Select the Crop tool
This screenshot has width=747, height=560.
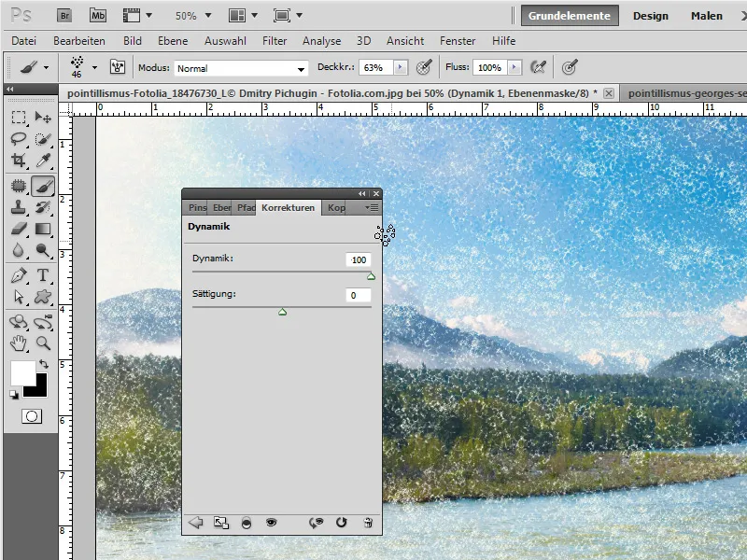click(19, 161)
